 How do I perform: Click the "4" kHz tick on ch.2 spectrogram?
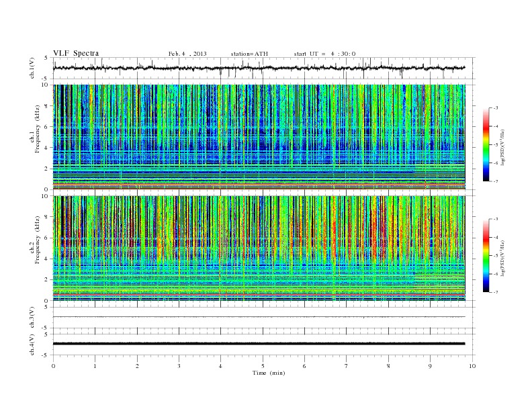pos(46,259)
